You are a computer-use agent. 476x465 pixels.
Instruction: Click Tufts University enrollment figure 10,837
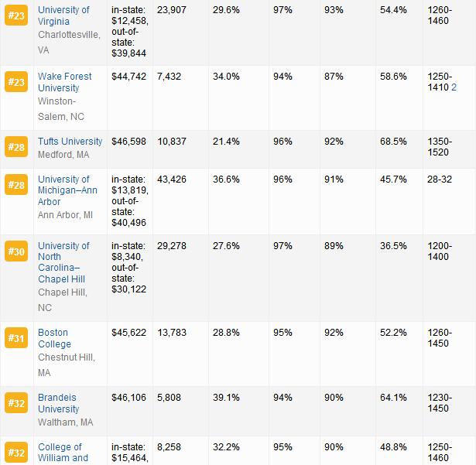pyautogui.click(x=171, y=142)
